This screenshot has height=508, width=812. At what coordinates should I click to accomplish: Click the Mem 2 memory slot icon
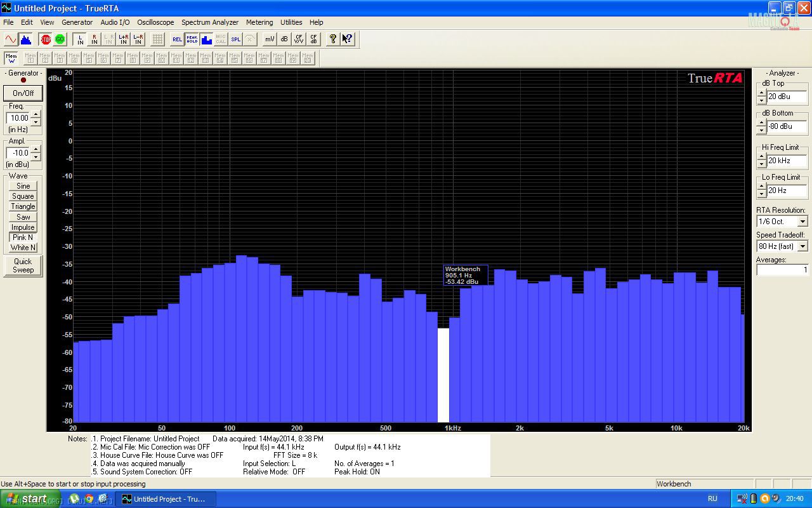pyautogui.click(x=45, y=58)
